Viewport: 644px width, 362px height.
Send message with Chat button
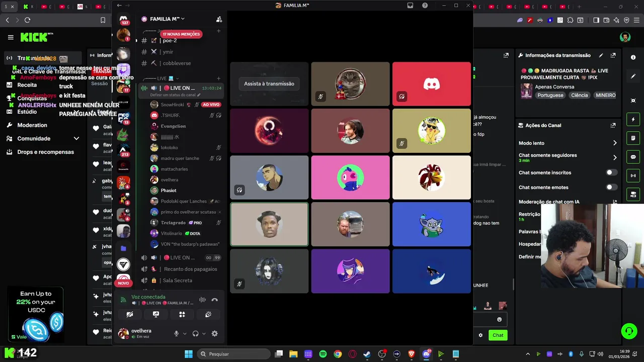pyautogui.click(x=498, y=335)
